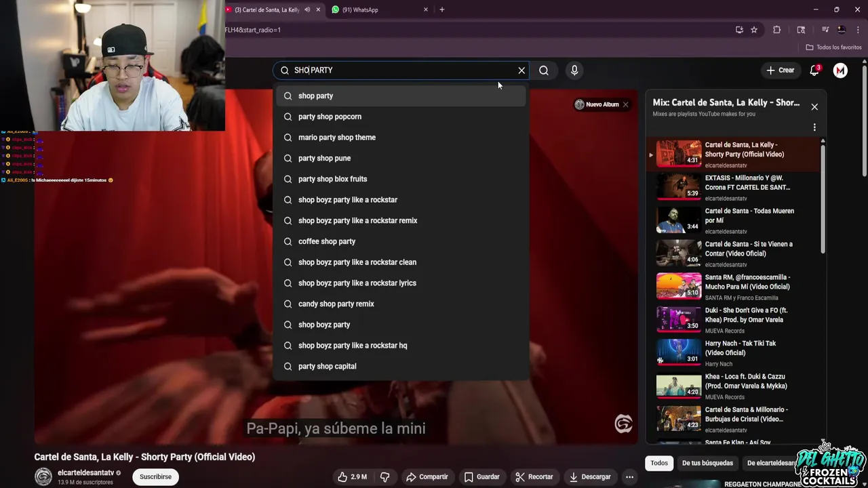Clip the video with Recortar
This screenshot has width=868, height=488.
[x=534, y=477]
